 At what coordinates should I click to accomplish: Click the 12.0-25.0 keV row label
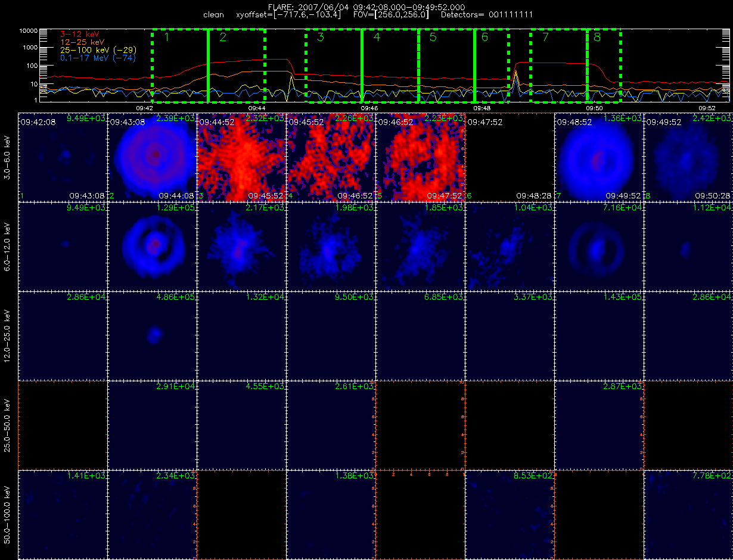(x=8, y=336)
